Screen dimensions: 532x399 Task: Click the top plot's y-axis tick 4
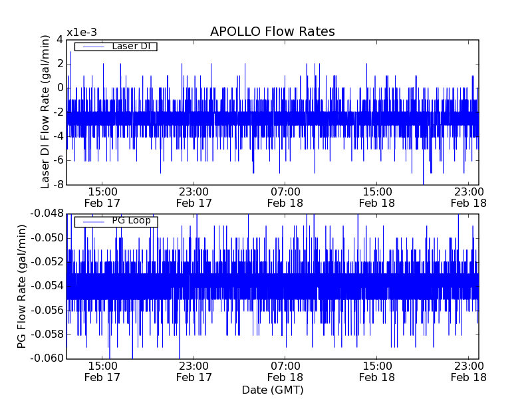pyautogui.click(x=59, y=40)
